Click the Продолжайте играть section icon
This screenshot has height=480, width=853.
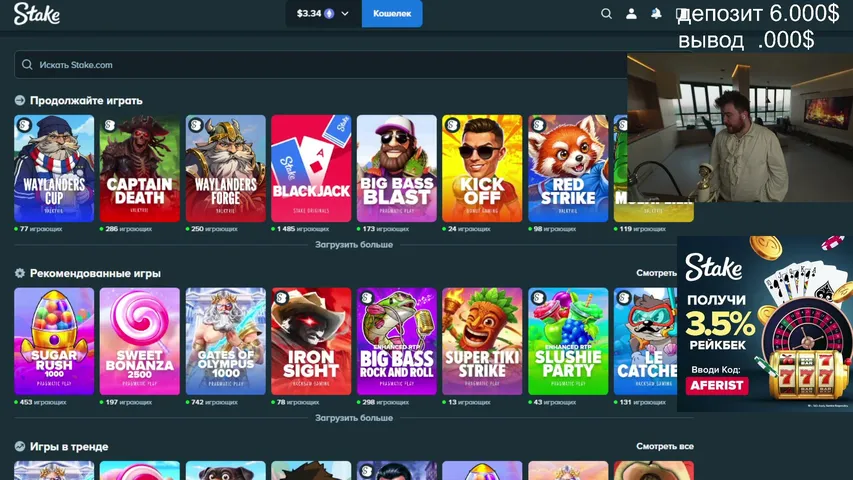click(x=20, y=100)
